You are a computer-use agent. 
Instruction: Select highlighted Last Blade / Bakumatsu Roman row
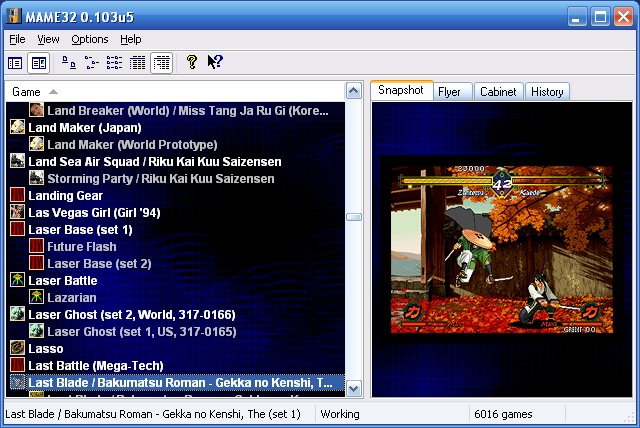[176, 383]
